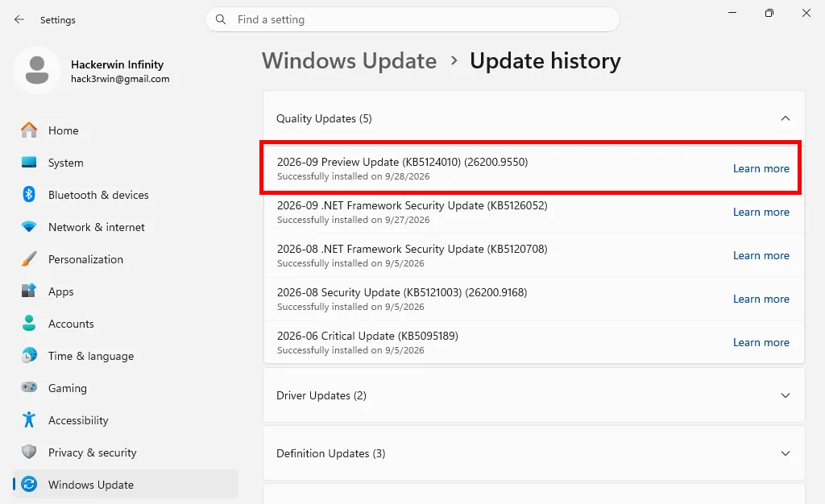Expand the Definition Updates section
Viewport: 825px width, 504px height.
click(x=785, y=453)
